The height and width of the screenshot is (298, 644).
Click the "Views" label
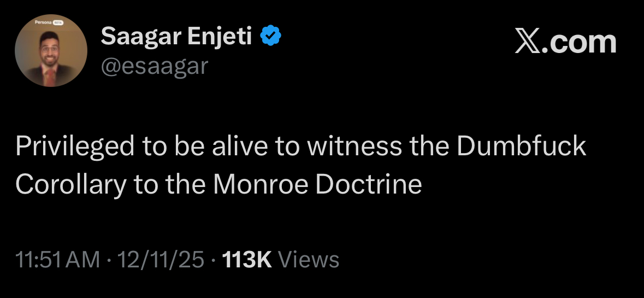(309, 259)
